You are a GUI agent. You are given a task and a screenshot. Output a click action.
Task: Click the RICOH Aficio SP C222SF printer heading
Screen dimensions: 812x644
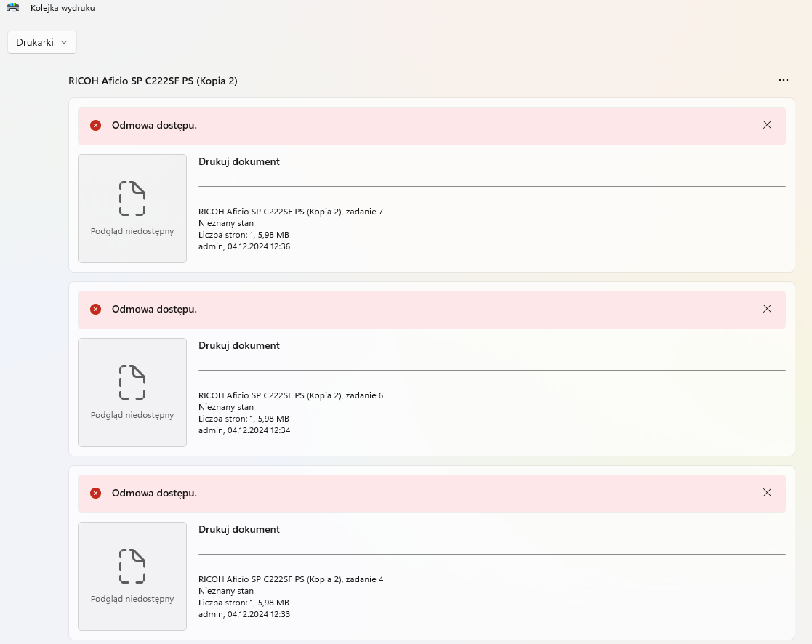(153, 81)
